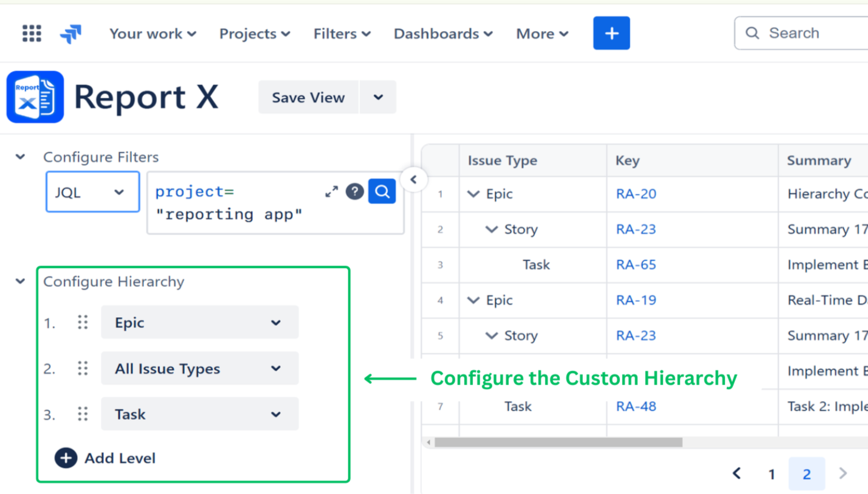Collapse sidebar using the round arrow button
The image size is (868, 494).
coord(414,180)
